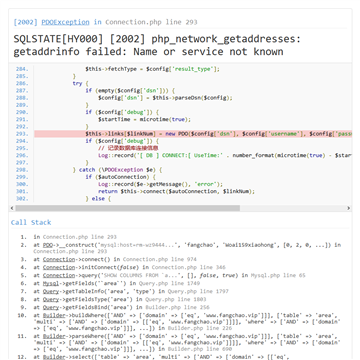Click Query link before getFieldsType
This screenshot has height=360, width=360.
[x=51, y=299]
